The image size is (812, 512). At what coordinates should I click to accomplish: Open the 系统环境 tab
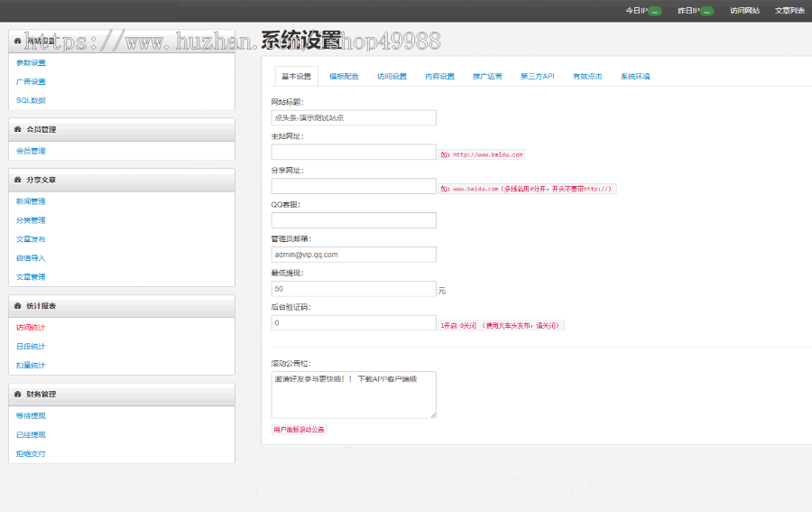point(635,76)
